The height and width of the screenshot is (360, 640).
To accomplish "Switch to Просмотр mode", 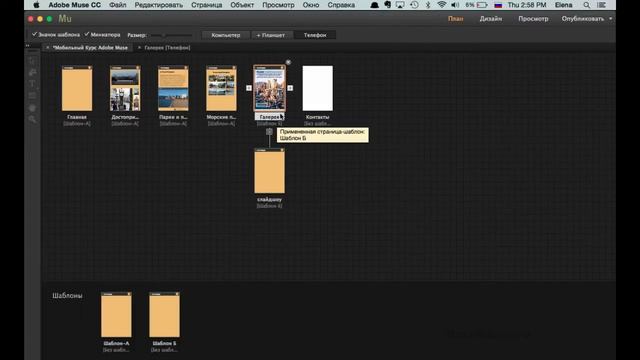I will (x=533, y=19).
